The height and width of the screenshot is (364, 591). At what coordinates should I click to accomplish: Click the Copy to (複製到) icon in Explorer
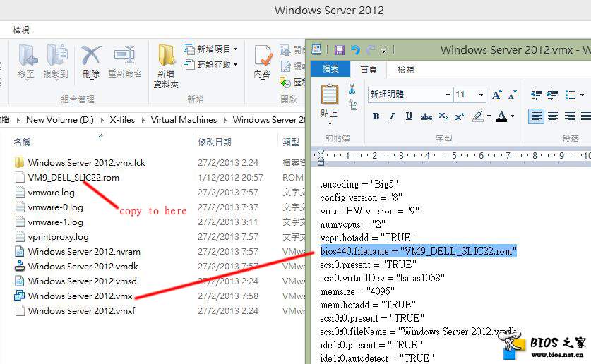[56, 55]
